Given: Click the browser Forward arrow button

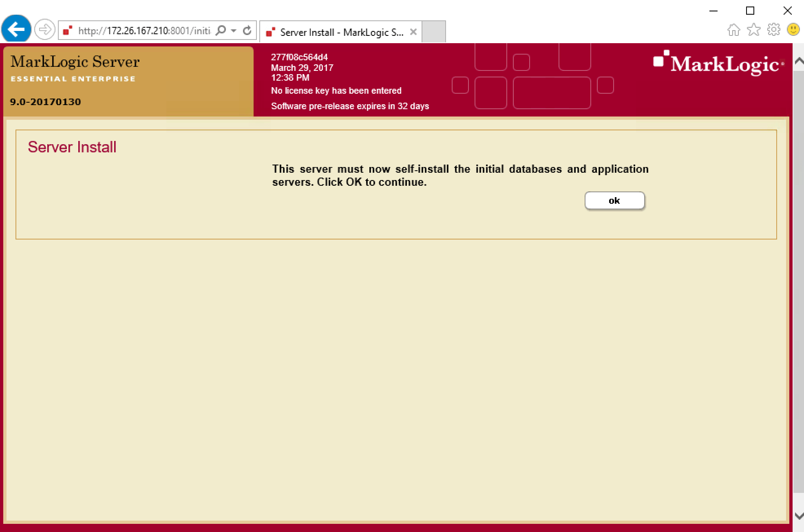Looking at the screenshot, I should [44, 30].
